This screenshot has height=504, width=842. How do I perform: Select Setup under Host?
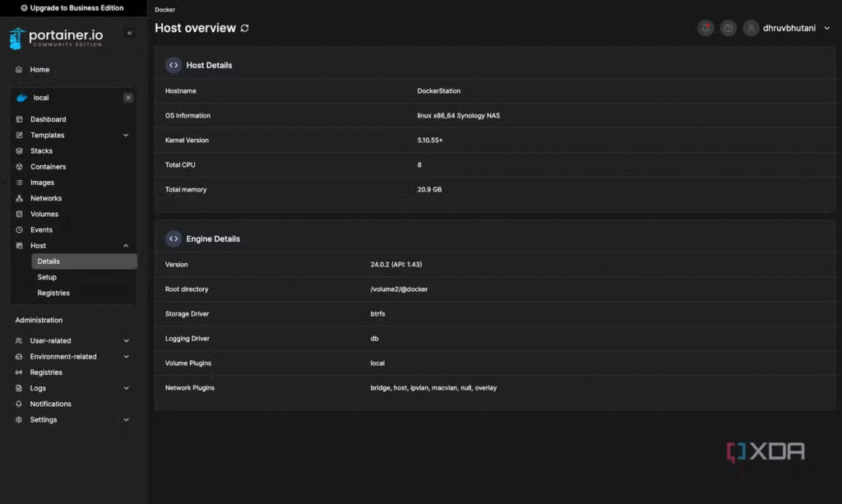coord(47,277)
